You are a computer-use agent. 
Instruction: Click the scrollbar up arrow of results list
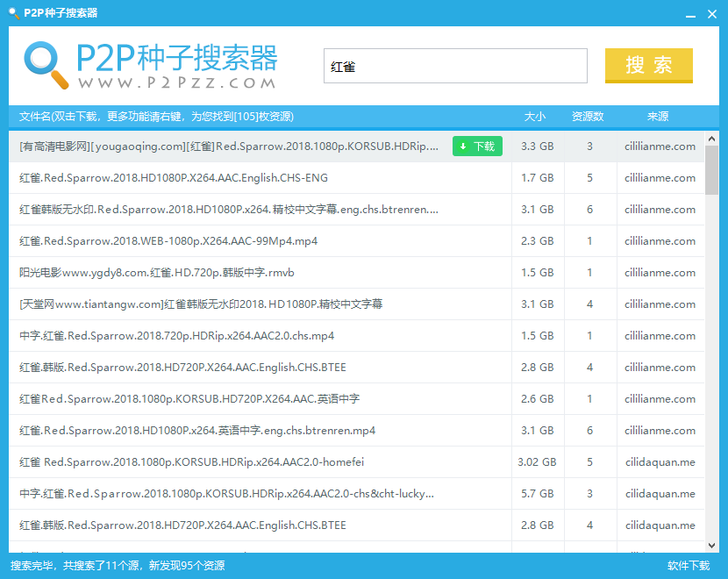pyautogui.click(x=711, y=139)
